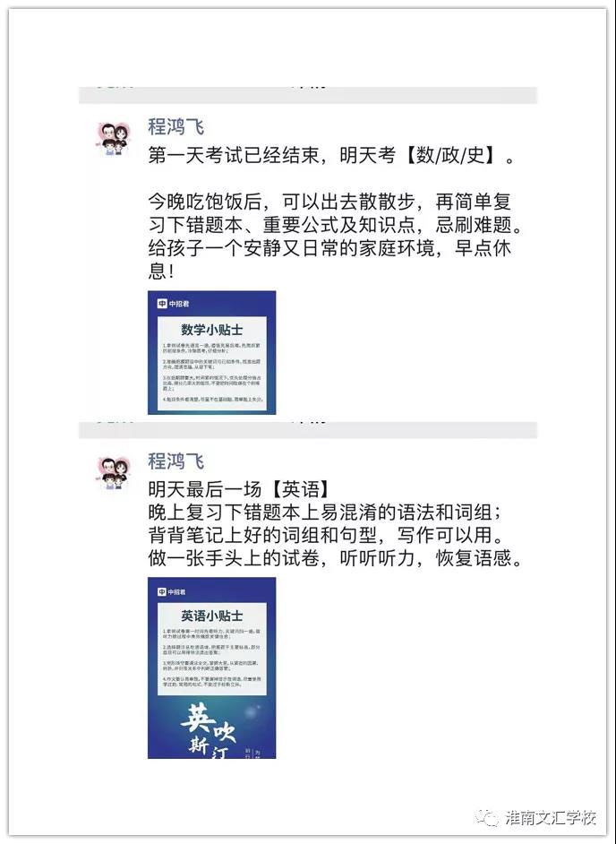This screenshot has width=616, height=844.
Task: Click the 数学小贴士 heading inside the image
Action: 212,330
